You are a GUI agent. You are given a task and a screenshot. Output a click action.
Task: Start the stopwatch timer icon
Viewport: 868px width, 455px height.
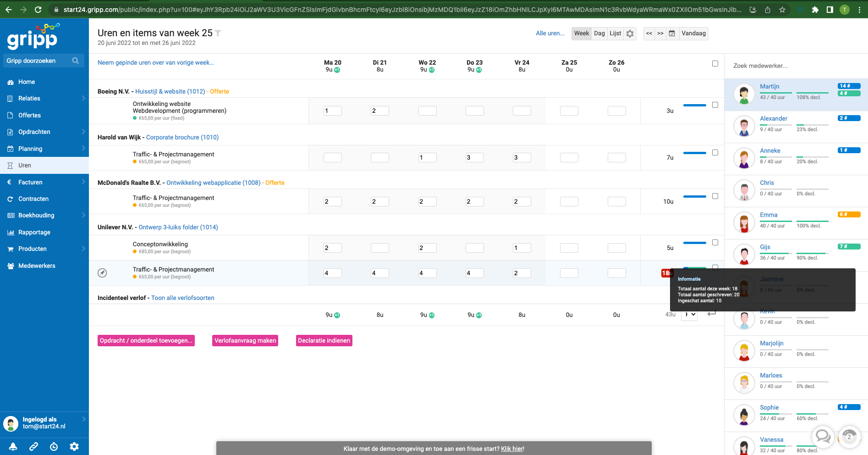[x=54, y=446]
